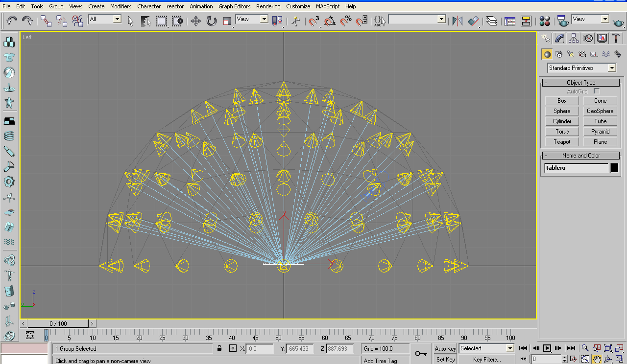Open the Graph Editors menu
The width and height of the screenshot is (627, 364).
point(234,6)
